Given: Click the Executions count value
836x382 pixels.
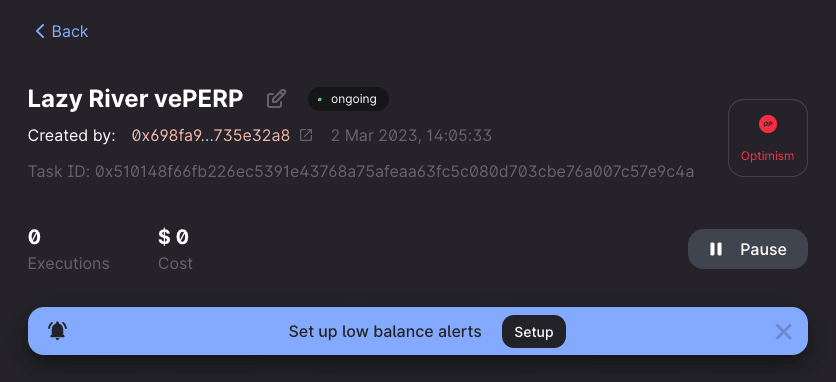Looking at the screenshot, I should [x=34, y=237].
